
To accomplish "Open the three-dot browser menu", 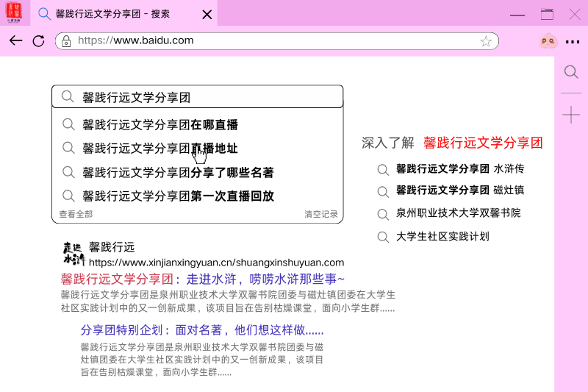I will tap(572, 41).
